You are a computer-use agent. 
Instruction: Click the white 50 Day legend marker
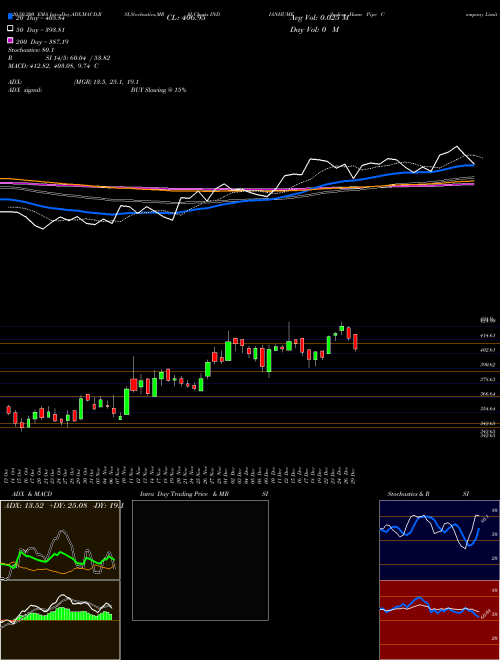(10, 29)
